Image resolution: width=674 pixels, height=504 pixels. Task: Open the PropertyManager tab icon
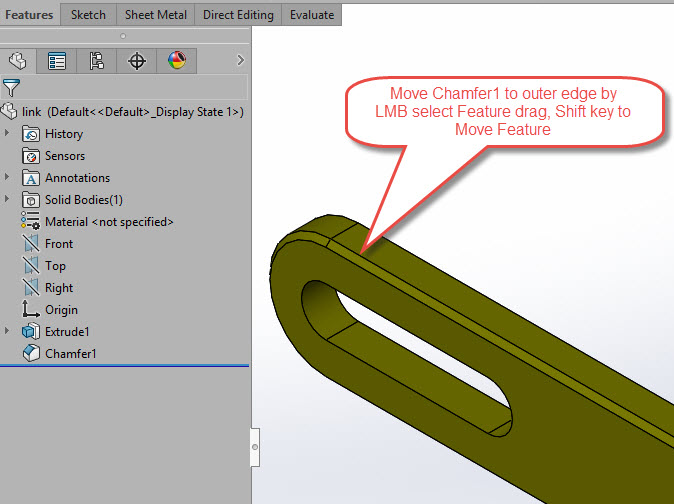tap(57, 61)
